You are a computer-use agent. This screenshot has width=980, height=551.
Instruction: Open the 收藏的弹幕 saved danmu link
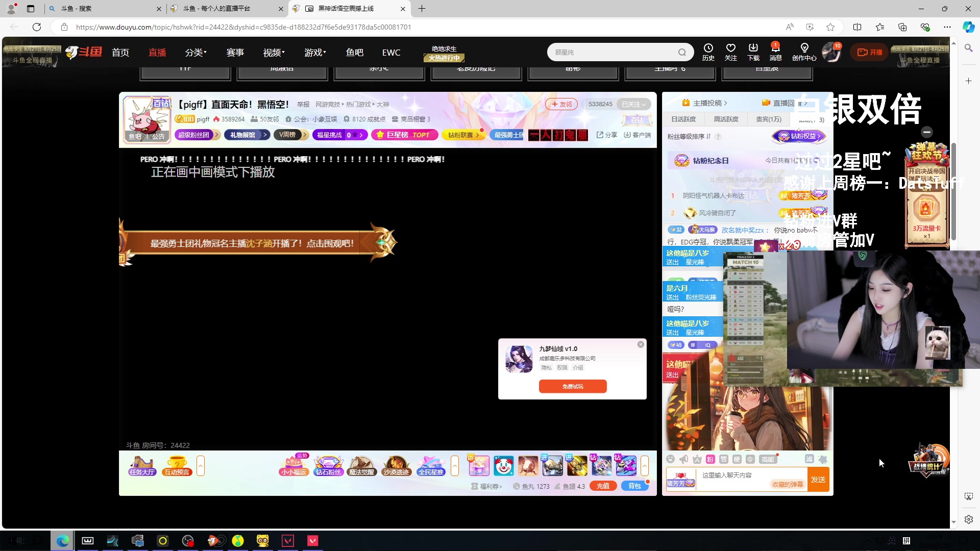(788, 484)
